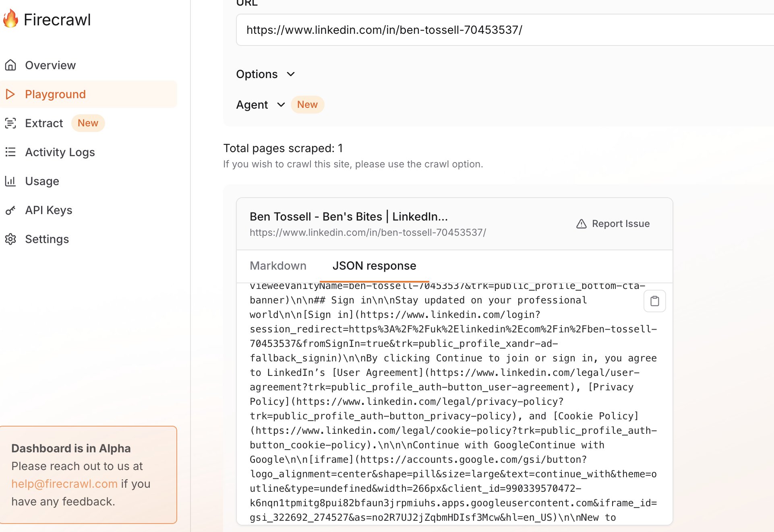Click the Overview home icon
Viewport: 774px width, 532px height.
point(10,65)
